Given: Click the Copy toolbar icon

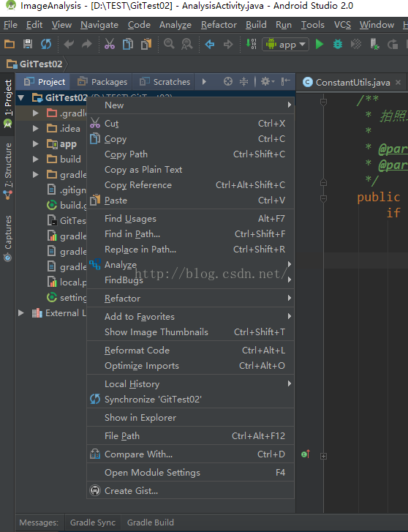Looking at the screenshot, I should (128, 44).
